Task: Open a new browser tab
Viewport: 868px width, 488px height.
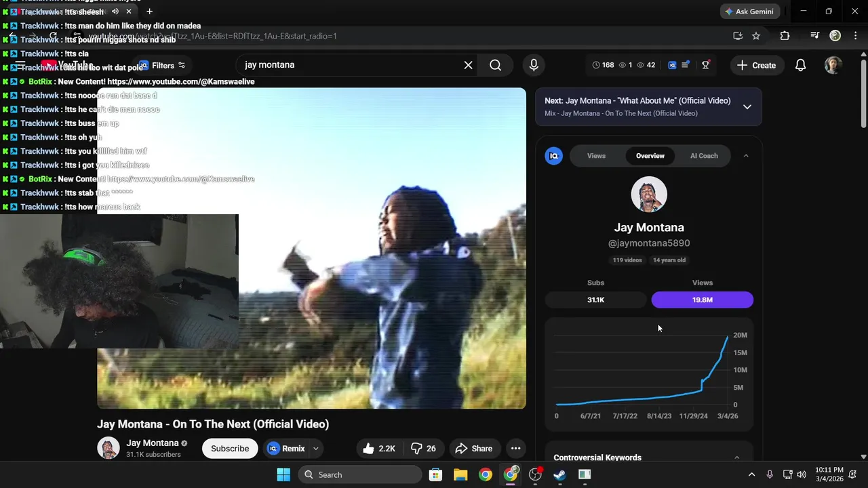Action: [x=150, y=12]
